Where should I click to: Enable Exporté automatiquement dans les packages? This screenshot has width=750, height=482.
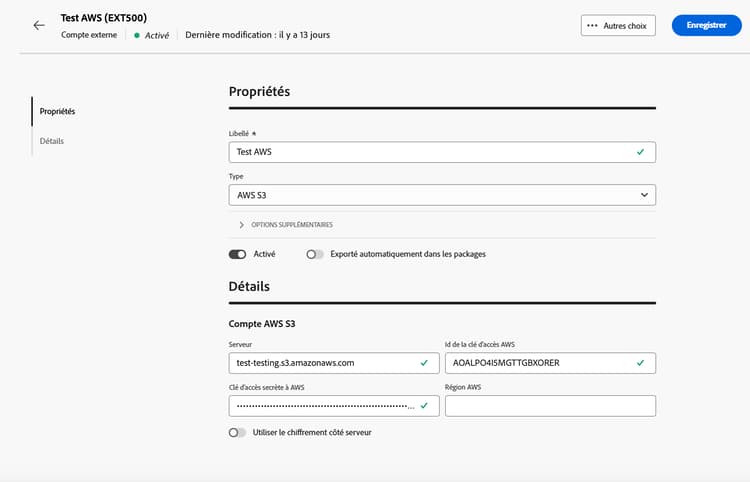(x=315, y=254)
